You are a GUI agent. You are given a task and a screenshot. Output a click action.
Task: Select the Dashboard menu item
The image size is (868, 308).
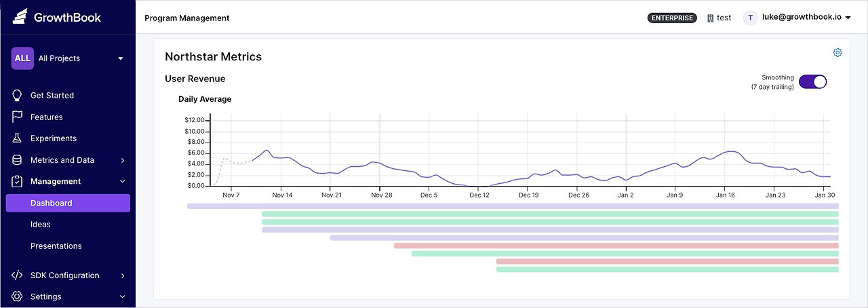[x=68, y=203]
